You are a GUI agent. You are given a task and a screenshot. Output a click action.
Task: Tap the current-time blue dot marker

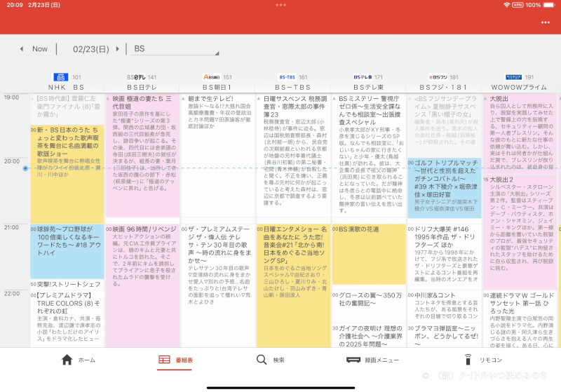pos(25,168)
